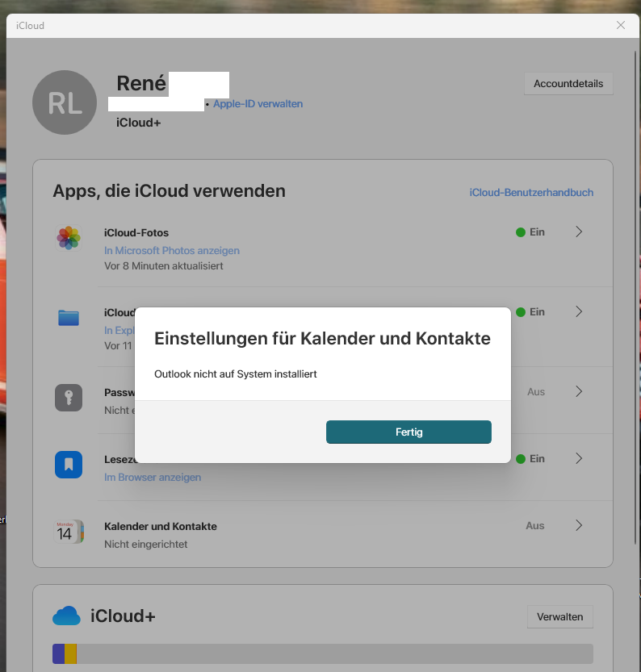
Task: Click the iCloud Drive folder icon
Action: [x=69, y=318]
